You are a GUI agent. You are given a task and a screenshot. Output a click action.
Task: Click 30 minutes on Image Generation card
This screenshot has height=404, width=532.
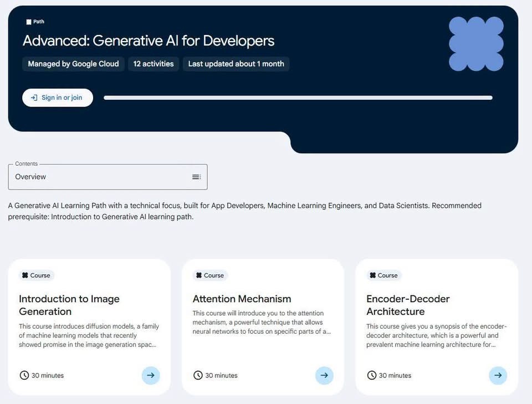(x=48, y=376)
